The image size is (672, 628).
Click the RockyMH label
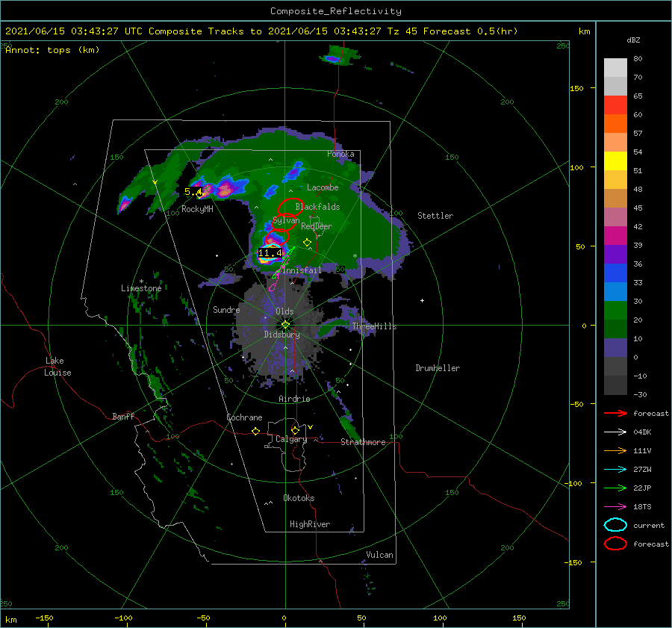click(197, 209)
